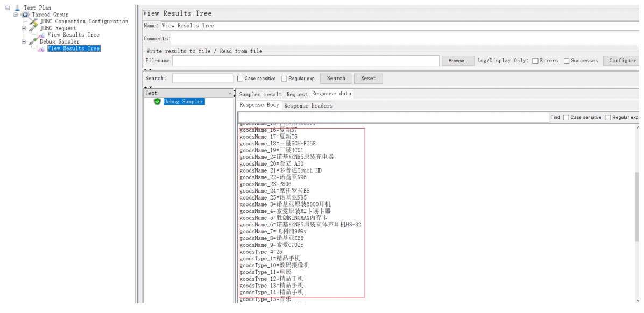Collapse the Thread Group tree node
This screenshot has height=313, width=644.
16,15
